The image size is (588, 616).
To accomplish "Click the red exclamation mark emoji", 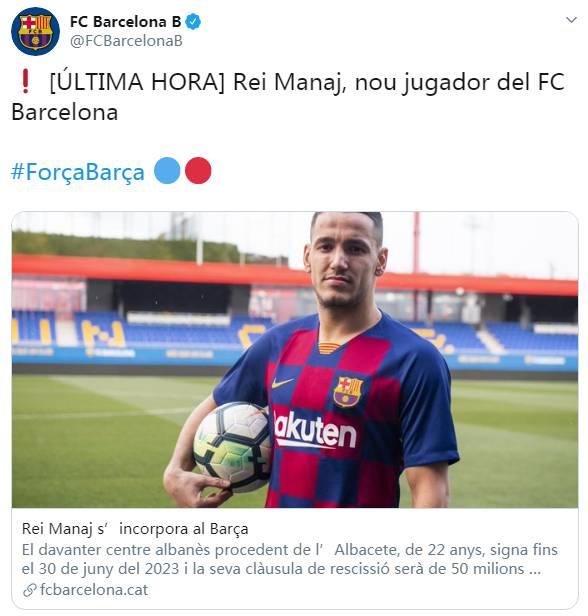I will [x=26, y=81].
